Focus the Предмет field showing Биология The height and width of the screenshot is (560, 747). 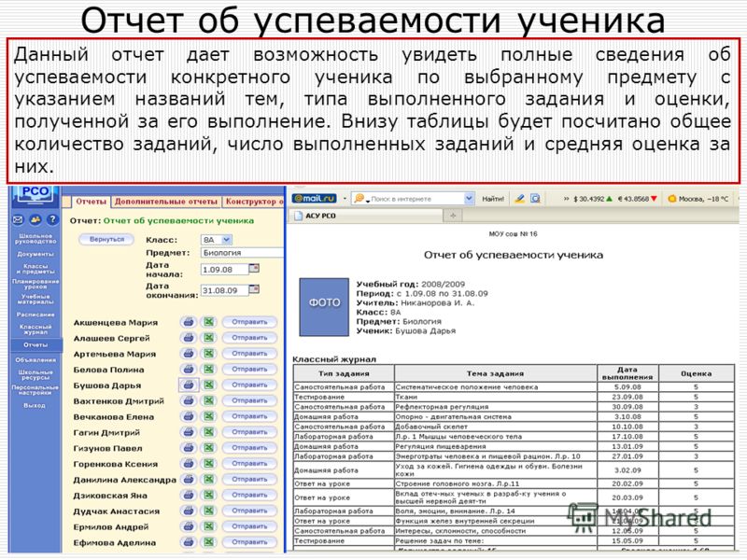[x=243, y=253]
